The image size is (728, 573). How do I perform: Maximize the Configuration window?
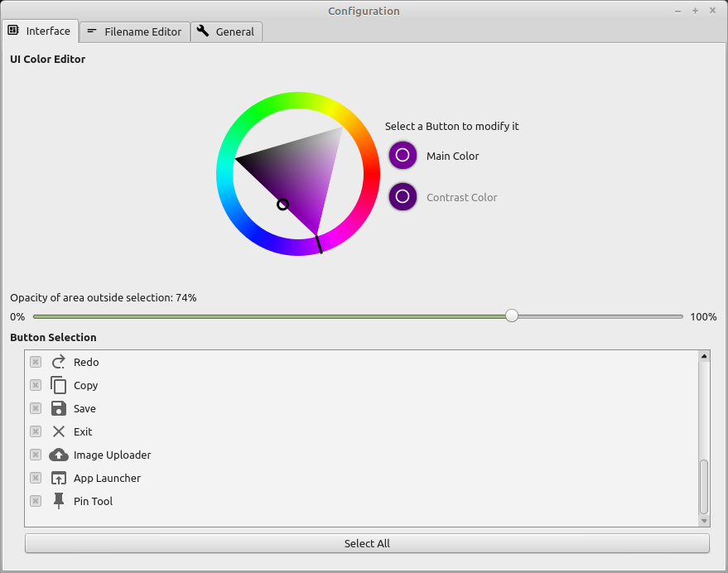(x=695, y=11)
